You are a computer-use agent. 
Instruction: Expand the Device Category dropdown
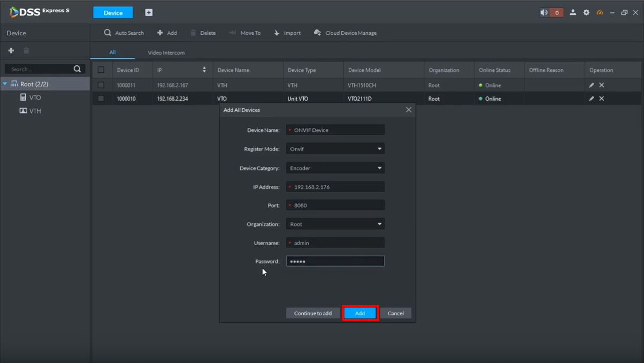335,168
